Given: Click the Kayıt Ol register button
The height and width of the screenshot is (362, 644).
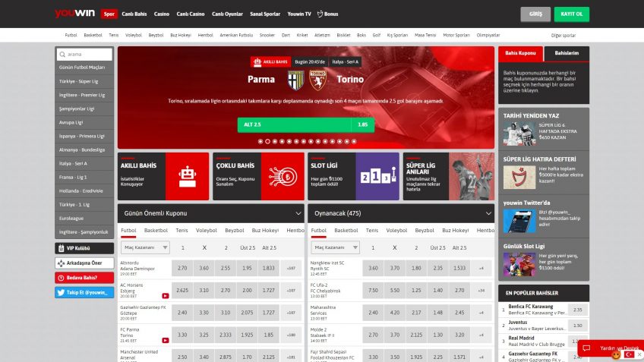Looking at the screenshot, I should [x=572, y=14].
